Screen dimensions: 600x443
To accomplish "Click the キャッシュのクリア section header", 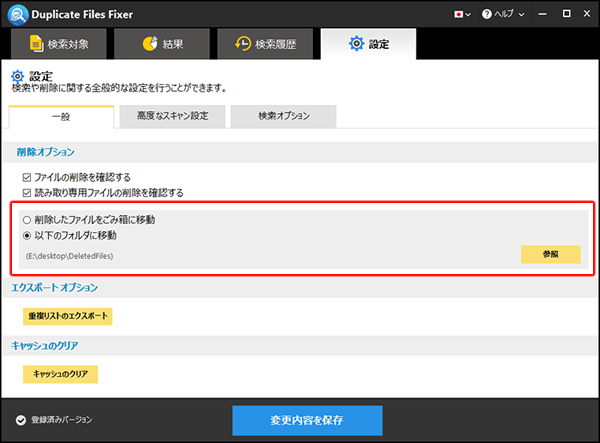I will (x=44, y=346).
